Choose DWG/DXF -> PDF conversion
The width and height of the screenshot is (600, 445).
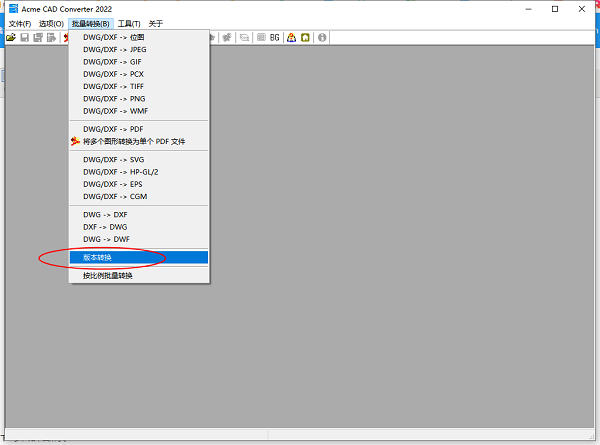pos(139,129)
